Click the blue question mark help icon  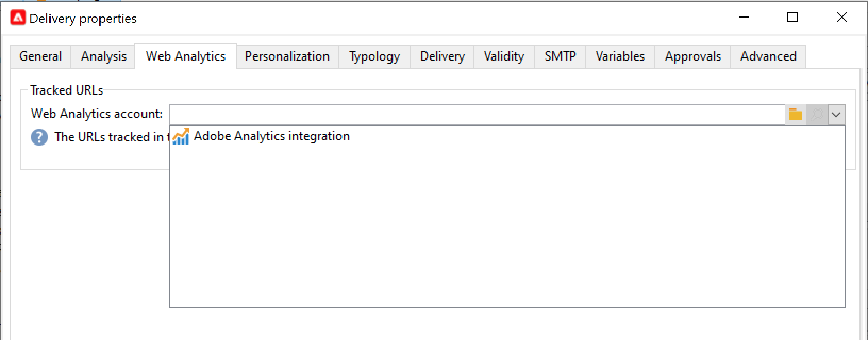click(x=39, y=137)
